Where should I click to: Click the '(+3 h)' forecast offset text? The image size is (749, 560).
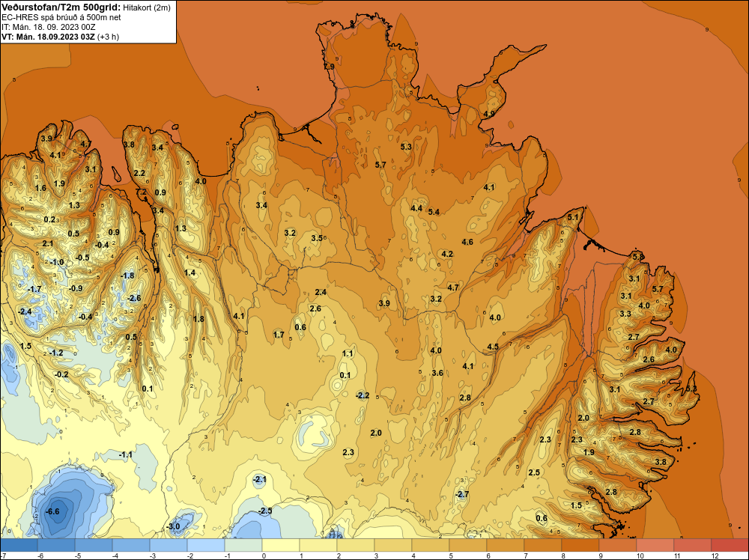coord(108,37)
